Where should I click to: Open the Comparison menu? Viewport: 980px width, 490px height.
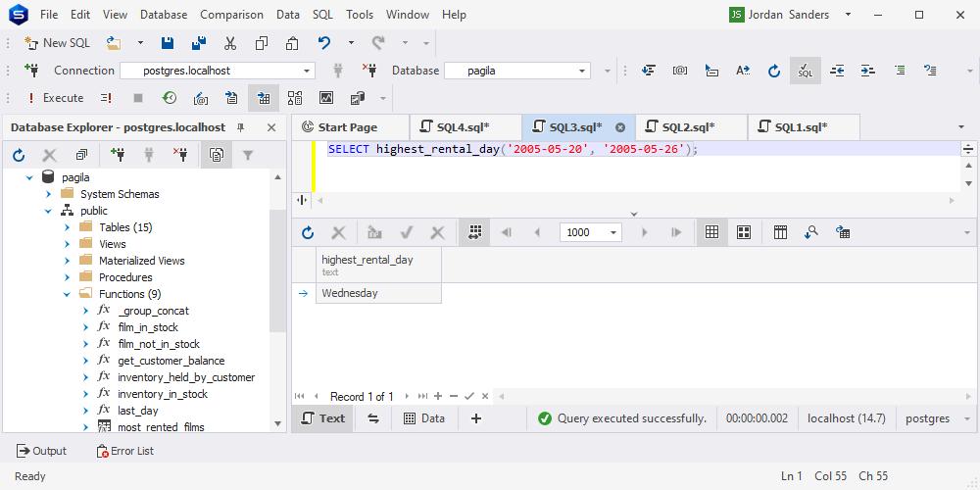(x=231, y=15)
